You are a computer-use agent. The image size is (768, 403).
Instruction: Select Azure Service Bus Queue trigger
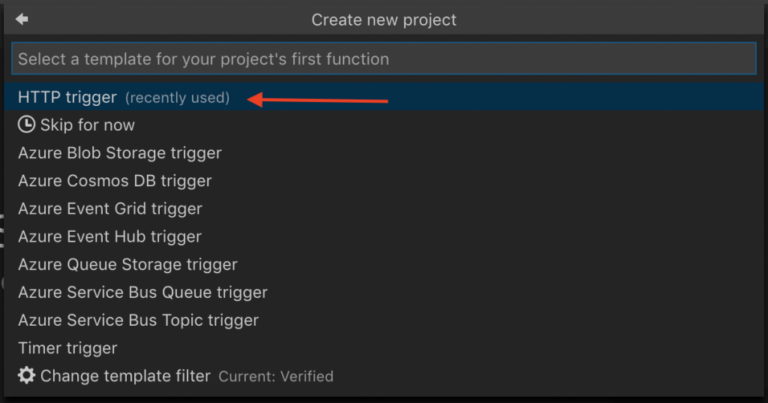coord(142,293)
